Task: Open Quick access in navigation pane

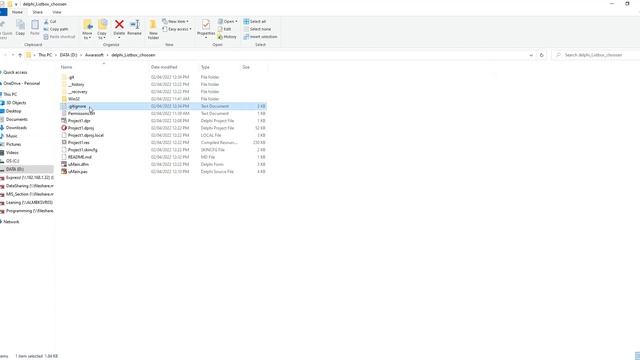Action: pos(15,72)
